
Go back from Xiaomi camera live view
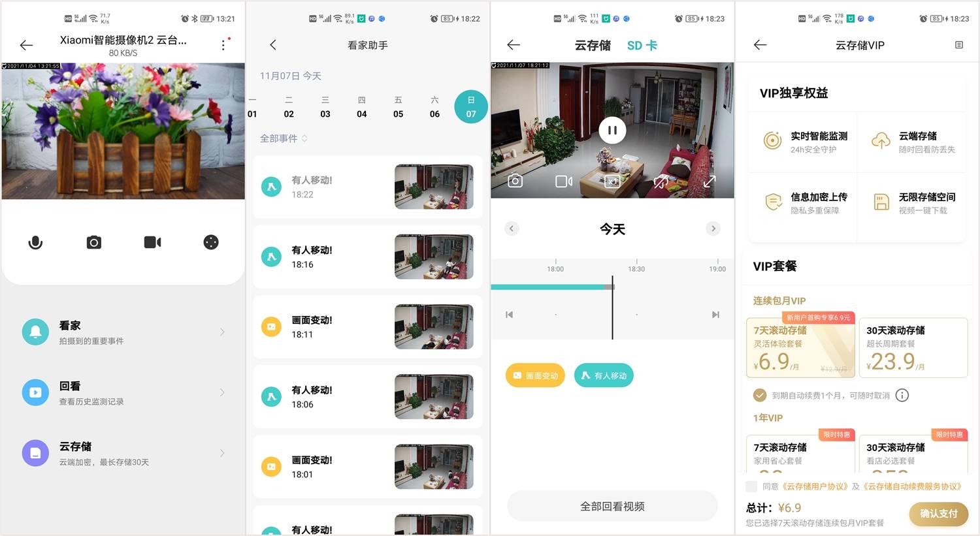[x=26, y=45]
